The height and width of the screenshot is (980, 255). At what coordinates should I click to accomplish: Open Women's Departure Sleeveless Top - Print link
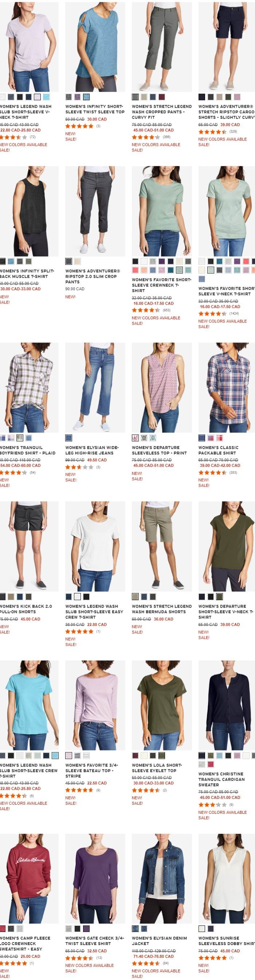click(159, 450)
